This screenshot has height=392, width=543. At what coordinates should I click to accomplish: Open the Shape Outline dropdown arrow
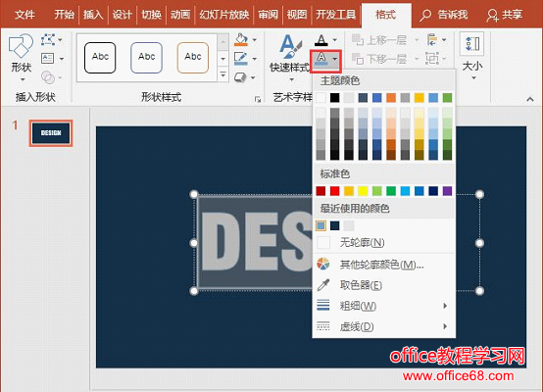255,59
